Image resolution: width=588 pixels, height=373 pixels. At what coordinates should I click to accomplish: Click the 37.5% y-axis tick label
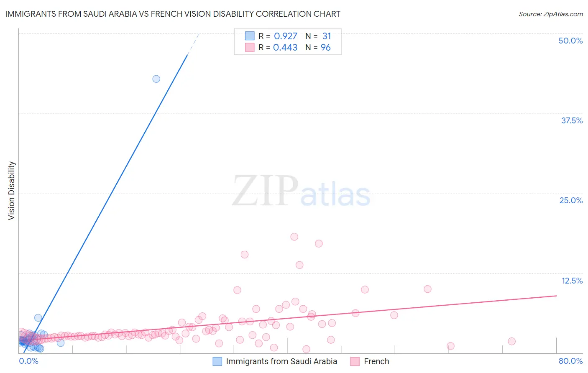click(572, 120)
